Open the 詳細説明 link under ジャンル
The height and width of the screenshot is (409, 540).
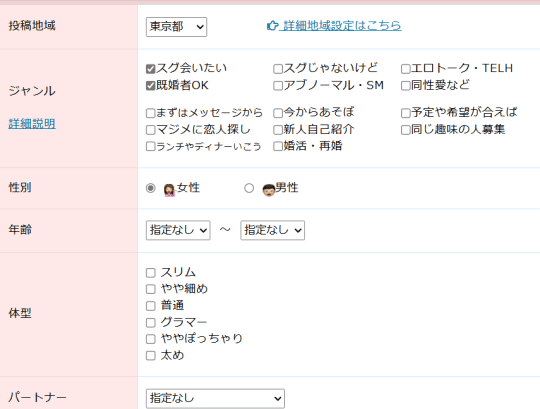32,124
